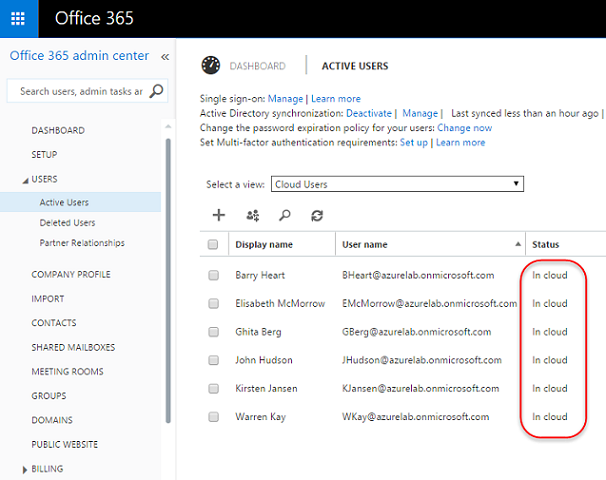This screenshot has width=606, height=480.
Task: Check the box for Elisabeth McMorrow
Action: [x=213, y=303]
